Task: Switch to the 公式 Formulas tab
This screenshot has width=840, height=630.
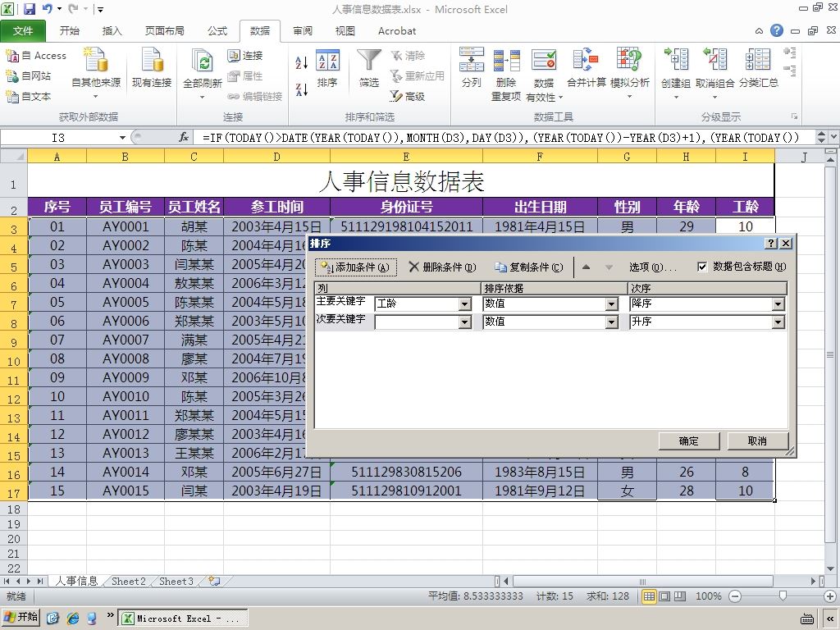Action: 217,30
